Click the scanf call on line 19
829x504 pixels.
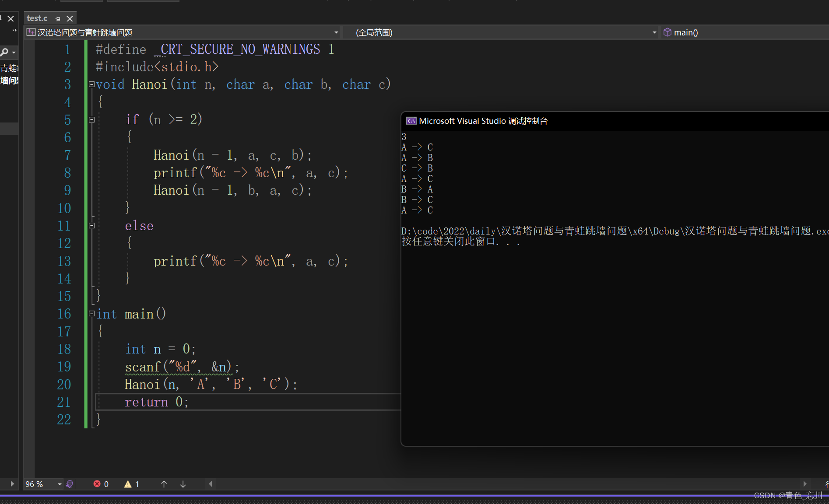[x=182, y=367]
